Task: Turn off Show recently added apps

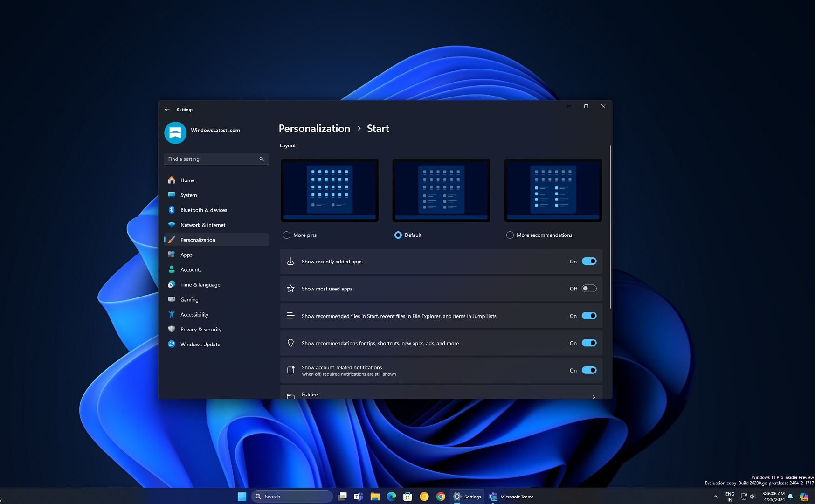Action: pyautogui.click(x=589, y=262)
